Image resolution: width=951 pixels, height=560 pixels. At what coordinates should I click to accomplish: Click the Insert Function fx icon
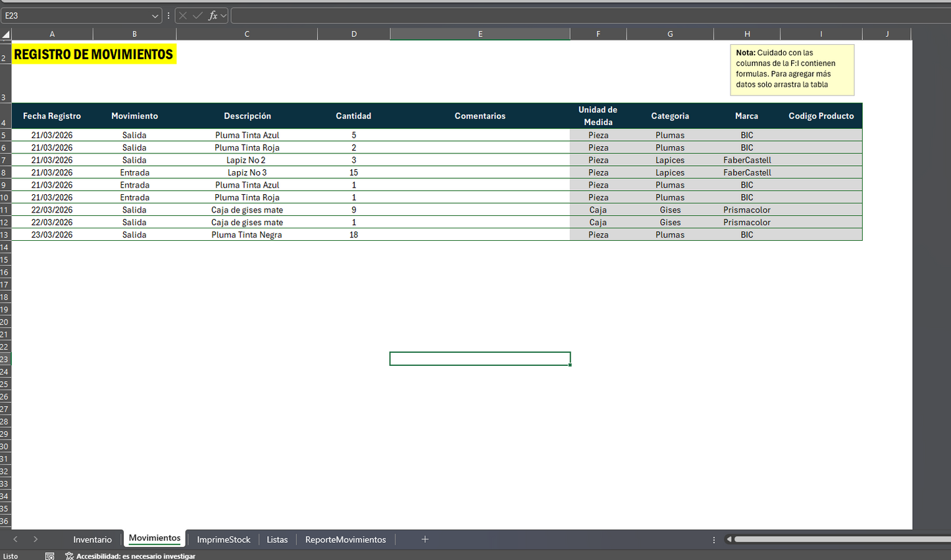(213, 16)
